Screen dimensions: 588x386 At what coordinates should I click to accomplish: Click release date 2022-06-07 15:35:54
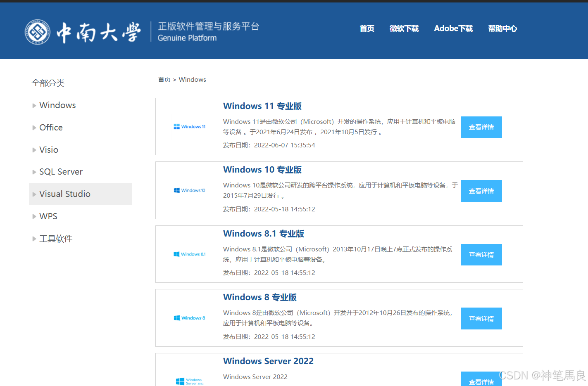coord(284,145)
